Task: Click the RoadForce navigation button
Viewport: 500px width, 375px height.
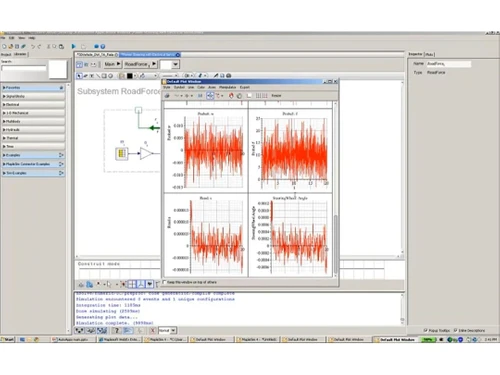Action: click(141, 64)
